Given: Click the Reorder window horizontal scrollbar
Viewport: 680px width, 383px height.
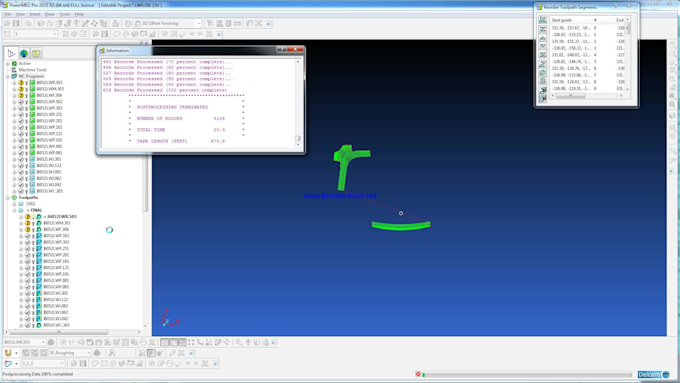Looking at the screenshot, I should [587, 95].
